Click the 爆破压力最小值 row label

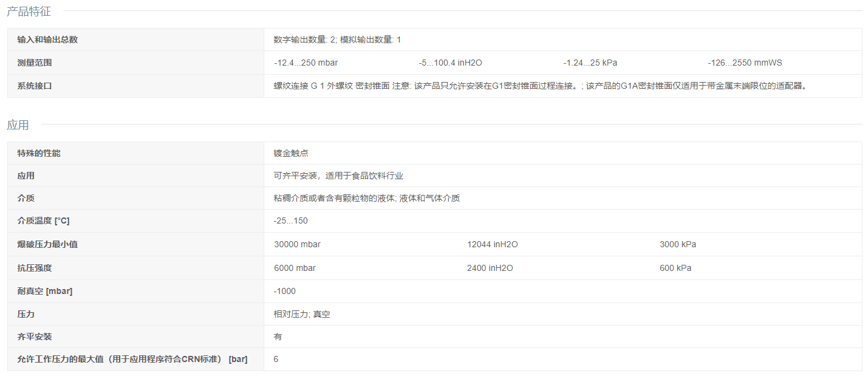click(47, 244)
